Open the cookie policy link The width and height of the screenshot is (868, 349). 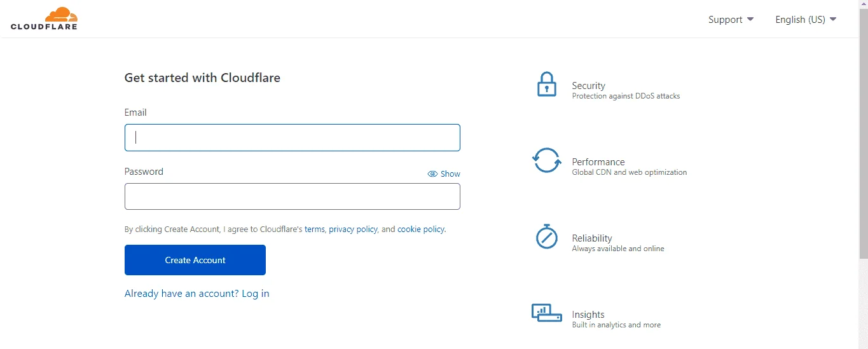coord(421,229)
